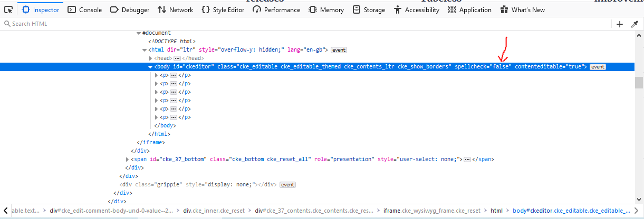Screen dimensions: 644x219
Task: Open the Accessibility tab
Action: [x=417, y=9]
